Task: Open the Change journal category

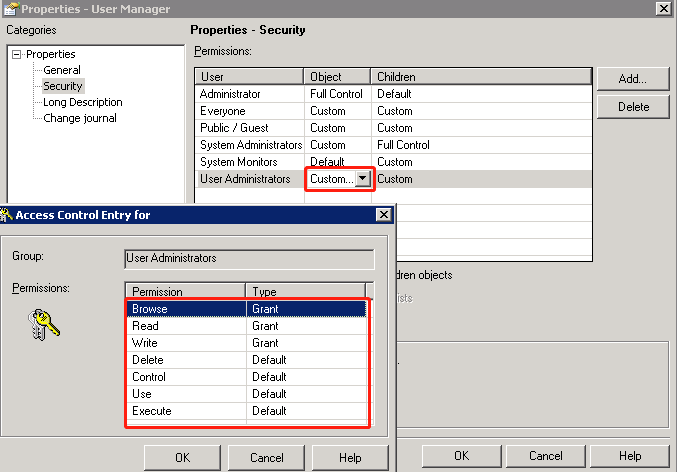Action: [x=80, y=118]
